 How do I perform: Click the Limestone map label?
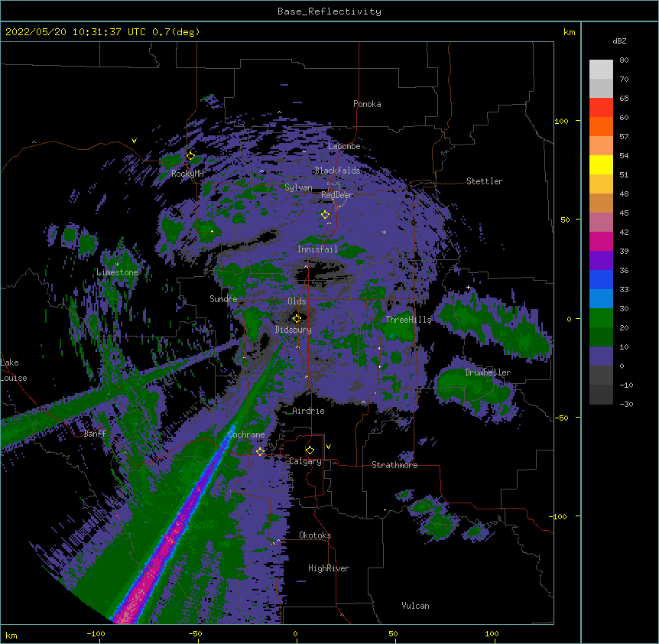point(117,272)
